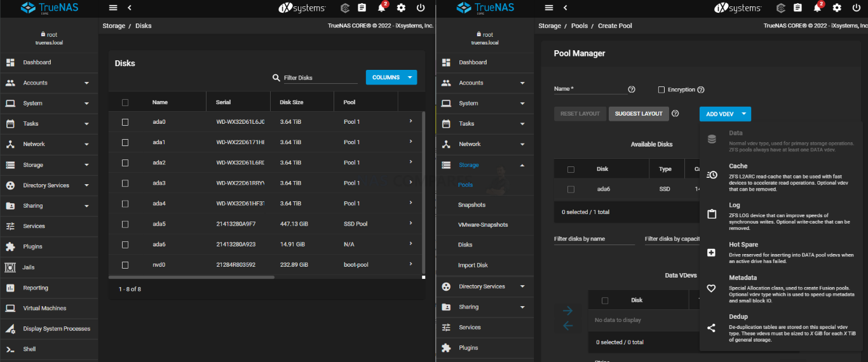
Task: Toggle select-all checkbox in Disks table header
Action: pyautogui.click(x=125, y=102)
